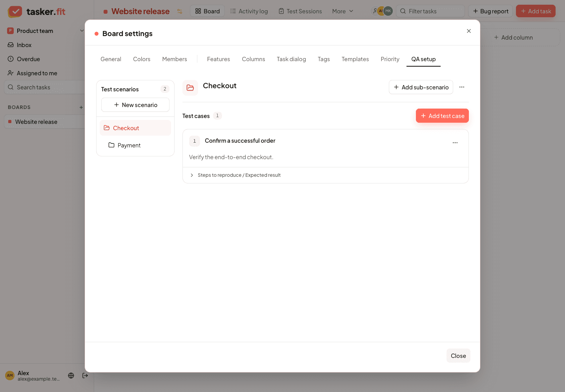Open board settings sliders icon beside Website release
Screen dimensions: 565x392
(x=180, y=11)
